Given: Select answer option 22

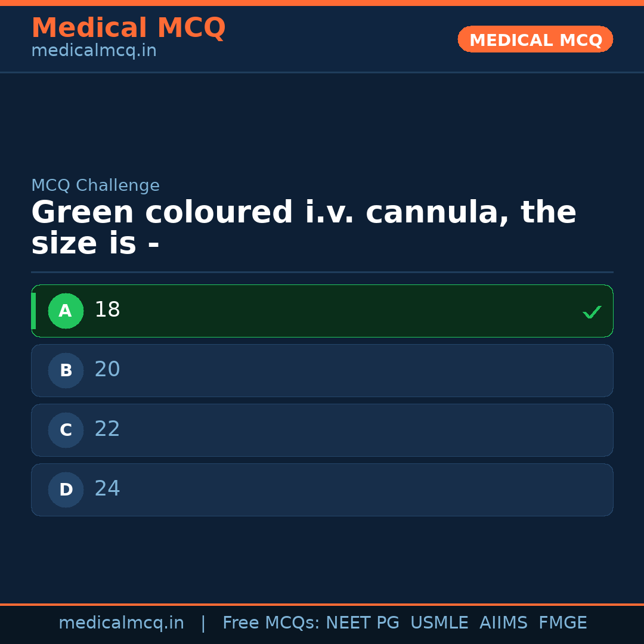Looking at the screenshot, I should 322,430.
